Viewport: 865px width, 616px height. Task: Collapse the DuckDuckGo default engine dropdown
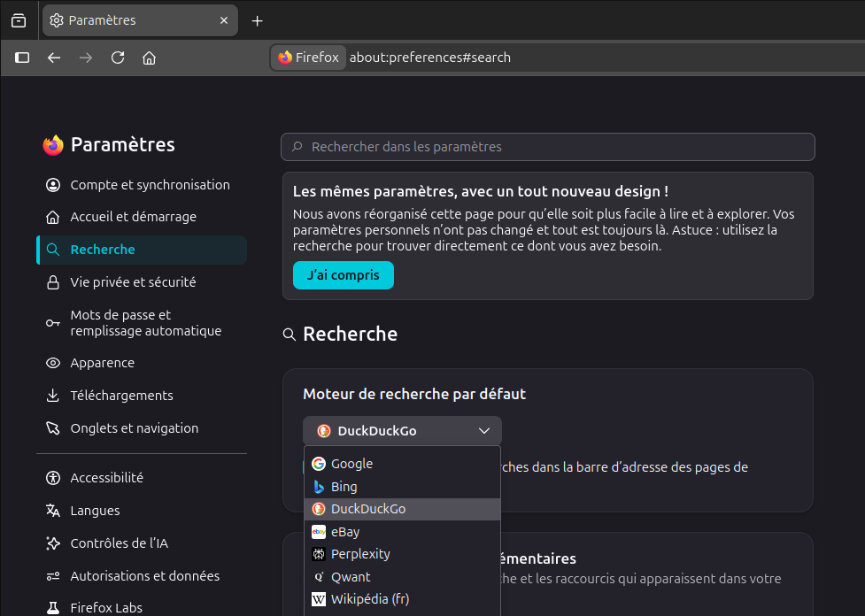click(x=402, y=431)
